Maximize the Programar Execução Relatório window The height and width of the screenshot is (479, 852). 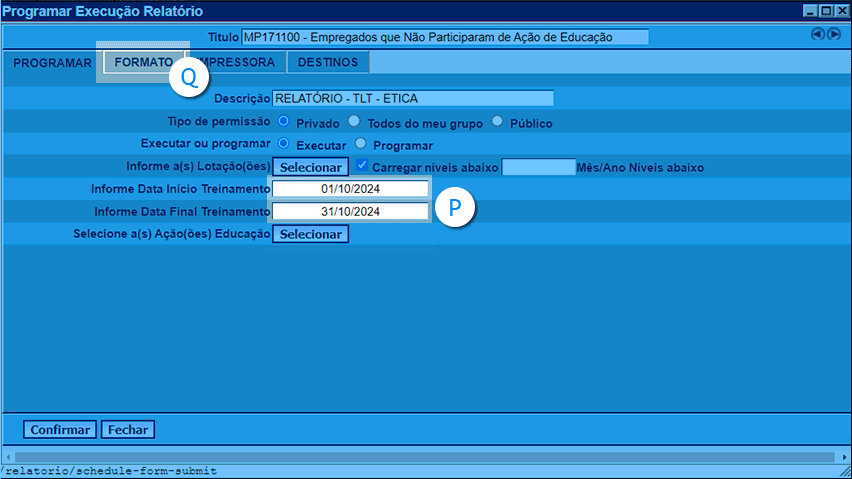(825, 11)
